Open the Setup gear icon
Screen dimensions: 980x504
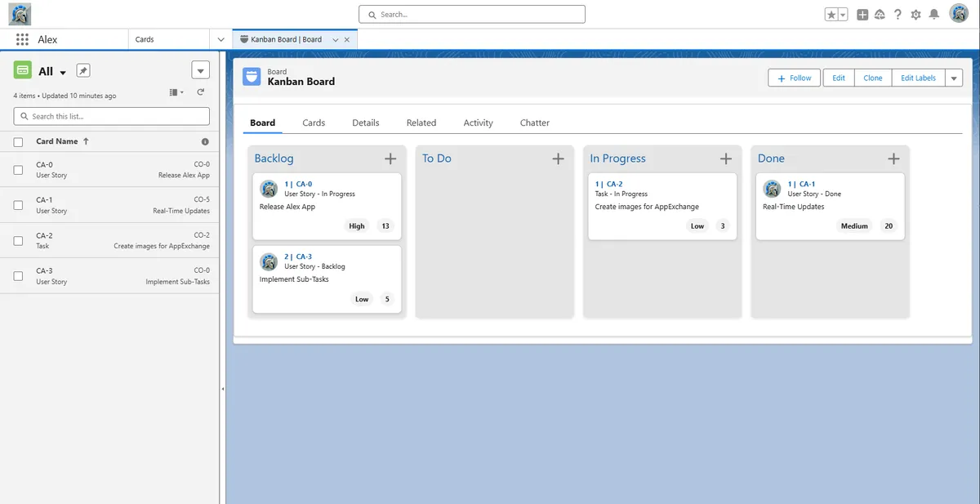(915, 15)
